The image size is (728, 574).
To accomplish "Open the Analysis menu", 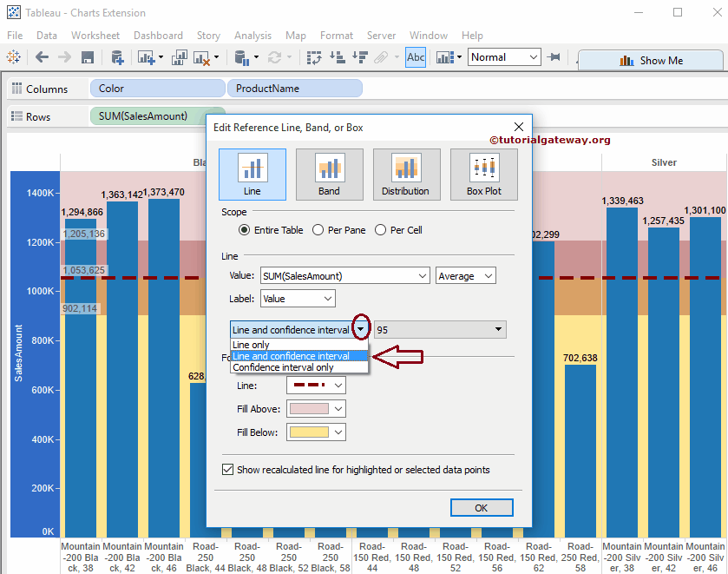I will pyautogui.click(x=253, y=36).
